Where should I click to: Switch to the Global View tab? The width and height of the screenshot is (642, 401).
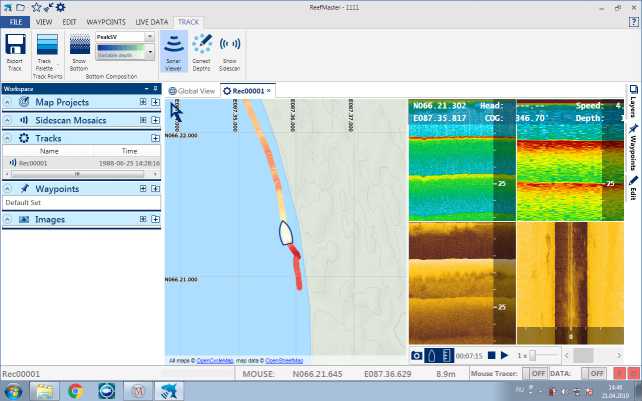point(192,91)
